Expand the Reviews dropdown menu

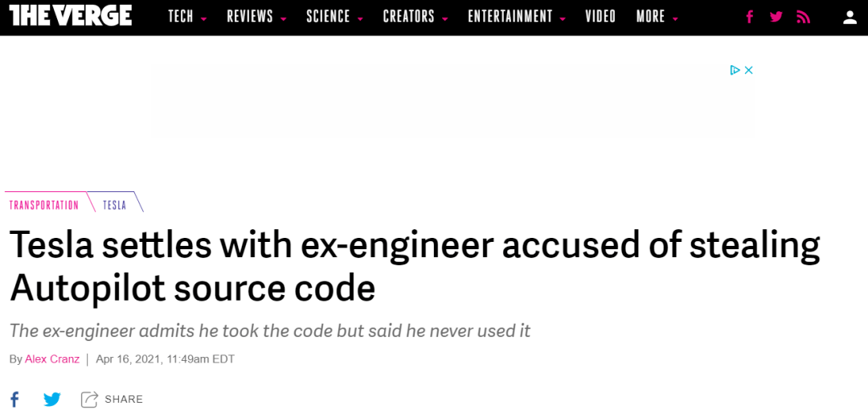coord(256,17)
